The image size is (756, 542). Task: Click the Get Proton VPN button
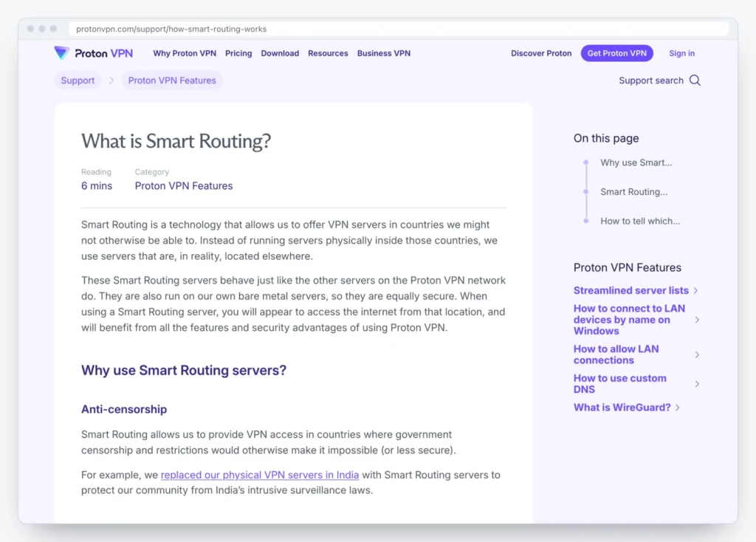coord(617,53)
